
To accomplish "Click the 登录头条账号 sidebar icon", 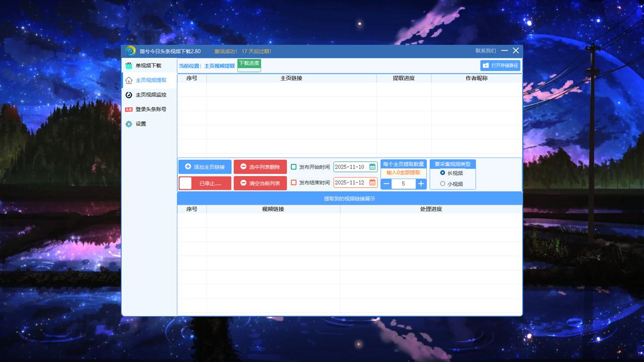I will tap(129, 109).
